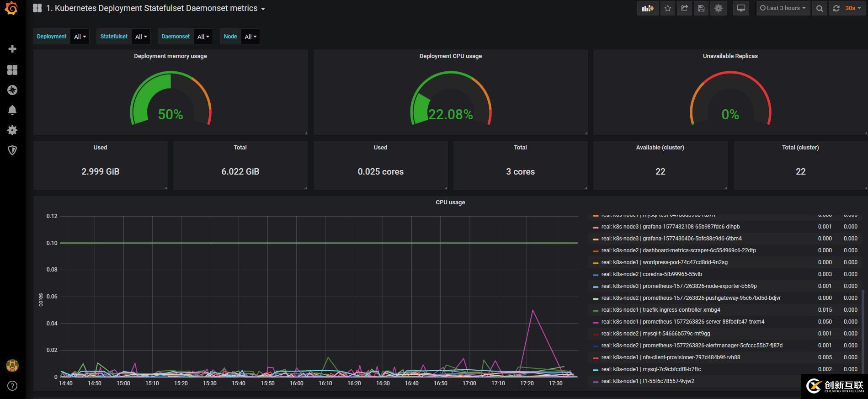
Task: Click the Add panel toolbar icon
Action: 648,8
